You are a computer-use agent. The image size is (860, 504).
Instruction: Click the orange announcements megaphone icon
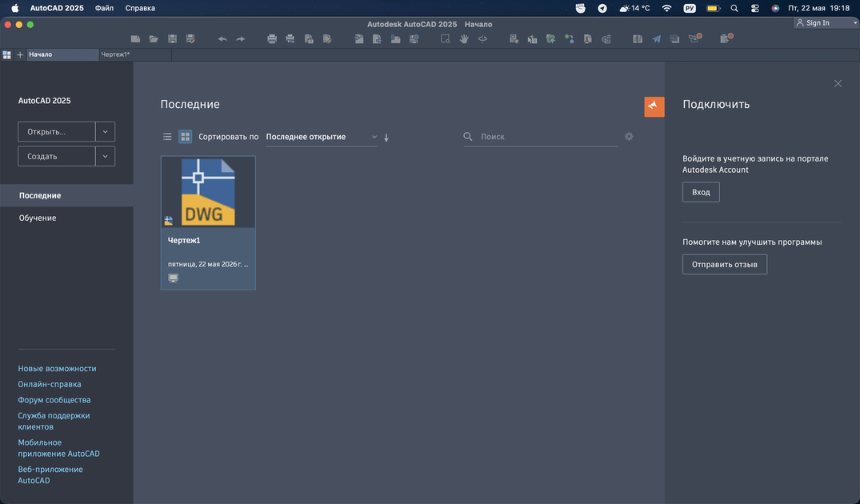[x=654, y=106]
